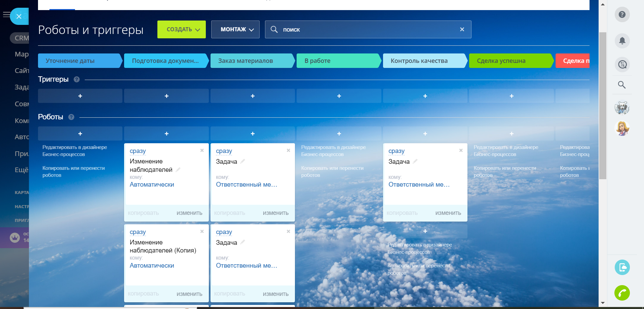Add a trigger under Сделка успешна
Image resolution: width=644 pixels, height=309 pixels.
(512, 96)
